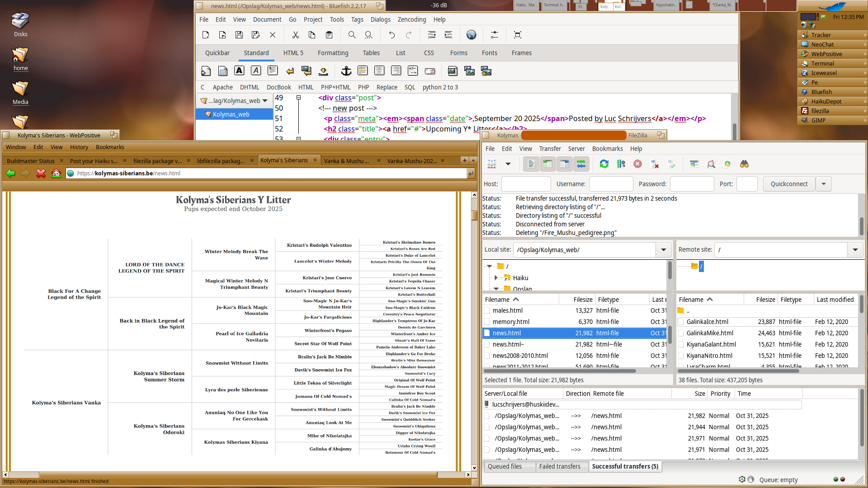Click the Preview in browser globe icon
The image size is (868, 488).
(471, 35)
